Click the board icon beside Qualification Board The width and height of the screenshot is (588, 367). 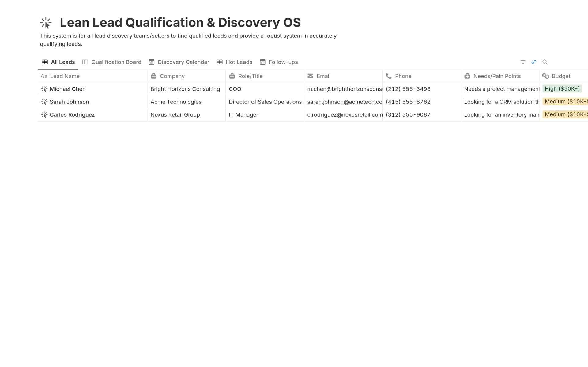[x=85, y=62]
